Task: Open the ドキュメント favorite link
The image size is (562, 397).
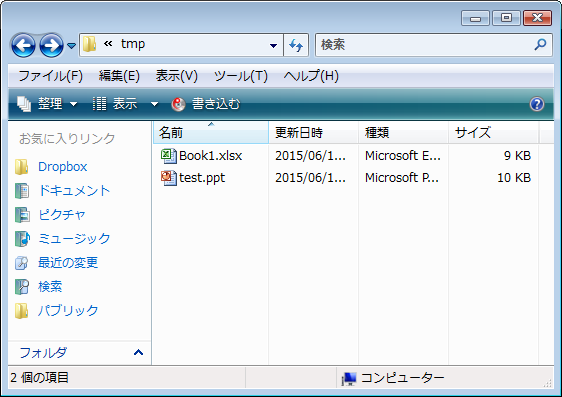Action: (x=74, y=191)
